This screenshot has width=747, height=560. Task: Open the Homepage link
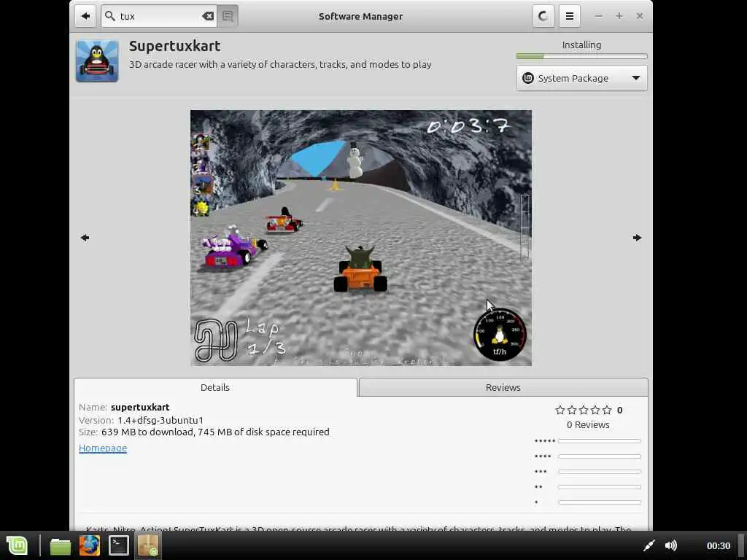pos(103,448)
